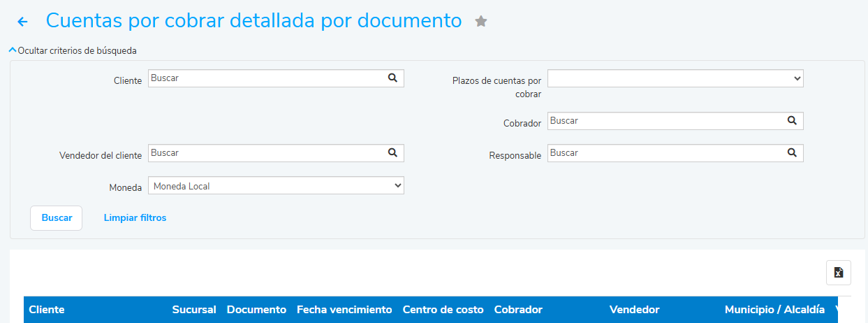Click the Buscar button
The image size is (868, 323).
coord(57,218)
